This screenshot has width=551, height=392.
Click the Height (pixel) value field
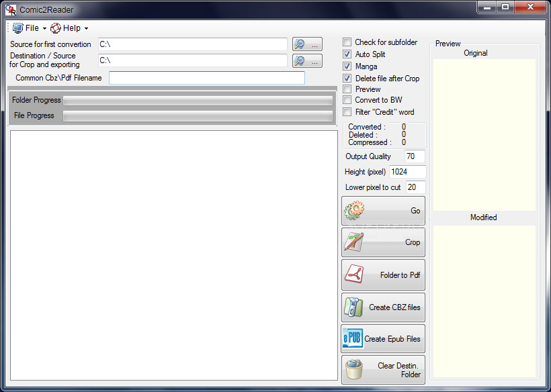[408, 172]
